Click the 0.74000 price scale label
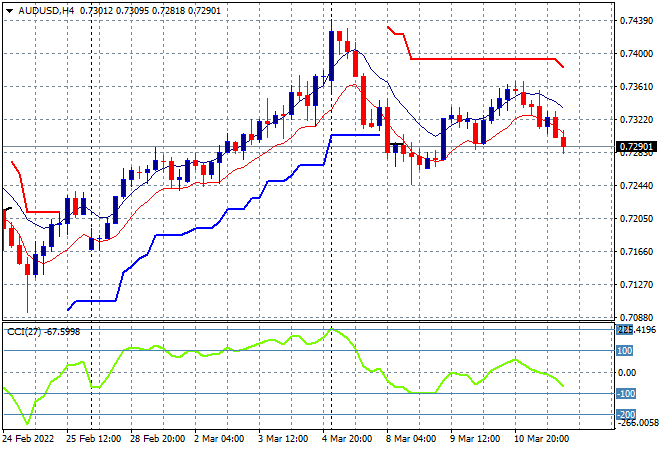 coord(636,53)
